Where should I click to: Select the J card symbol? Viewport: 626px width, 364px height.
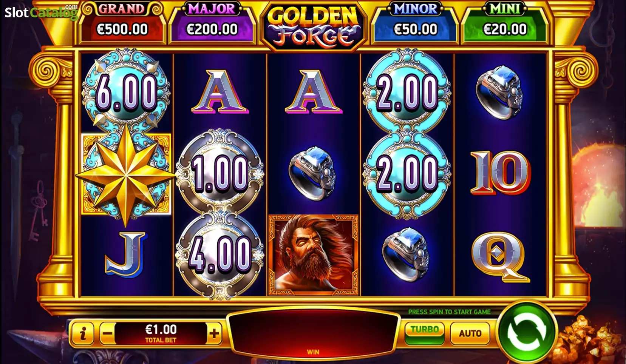click(x=125, y=254)
